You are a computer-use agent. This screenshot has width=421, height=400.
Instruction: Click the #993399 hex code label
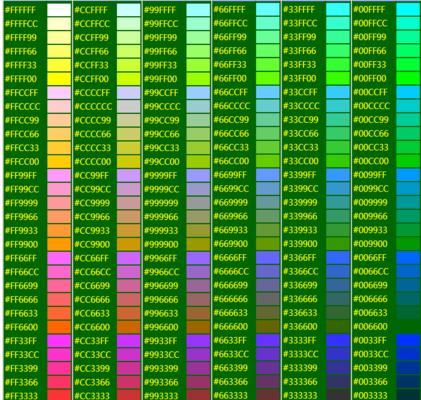coord(161,369)
